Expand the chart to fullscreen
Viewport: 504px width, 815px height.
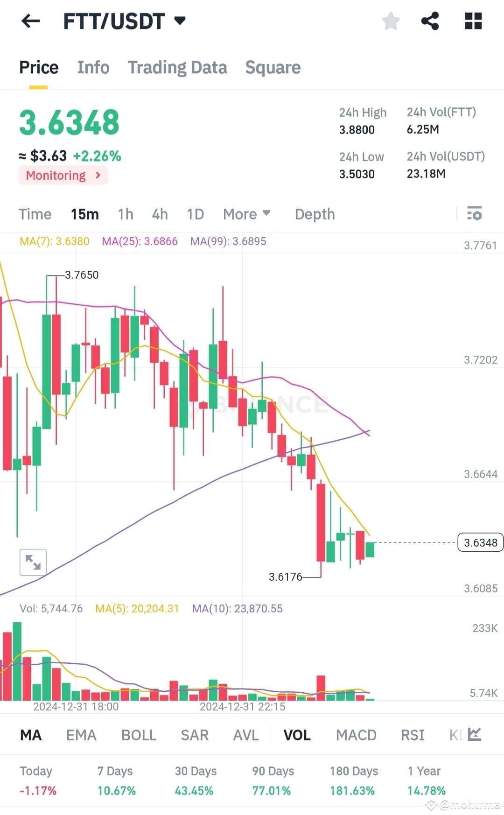click(33, 562)
